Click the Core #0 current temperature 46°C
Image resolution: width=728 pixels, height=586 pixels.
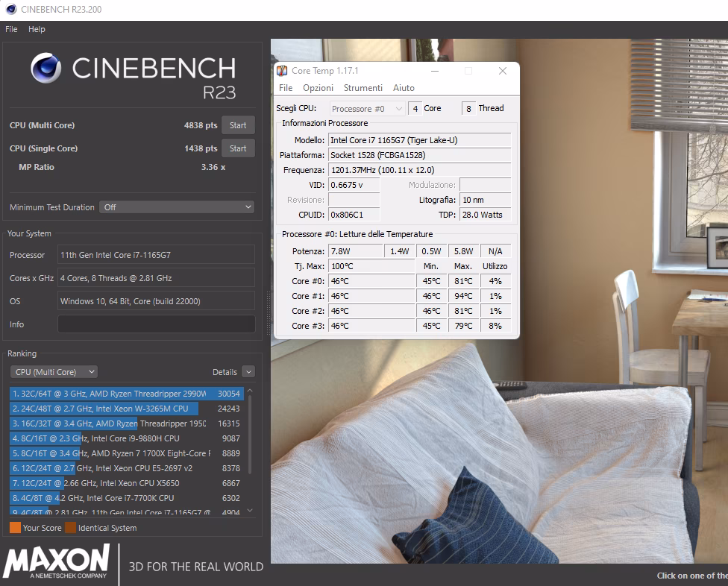pyautogui.click(x=371, y=281)
